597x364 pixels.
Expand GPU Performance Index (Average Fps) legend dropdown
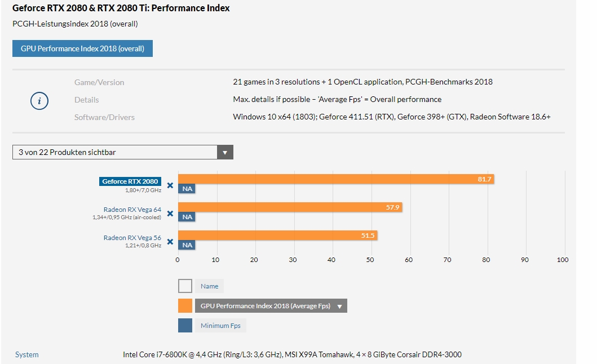[339, 307]
